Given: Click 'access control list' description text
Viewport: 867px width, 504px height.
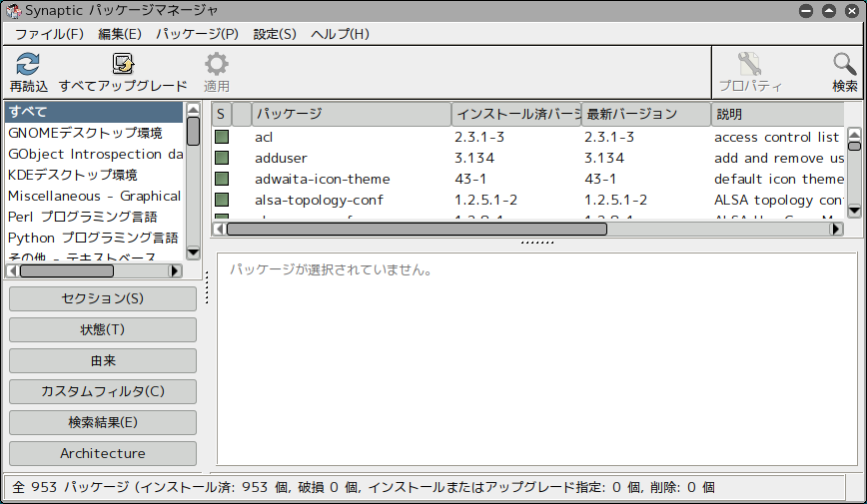Looking at the screenshot, I should pyautogui.click(x=776, y=137).
